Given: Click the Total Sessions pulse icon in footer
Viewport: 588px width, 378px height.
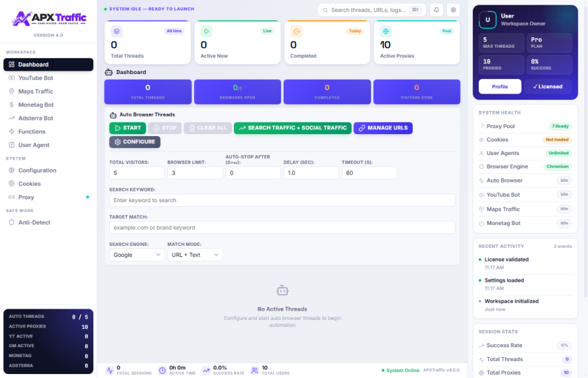Looking at the screenshot, I should 110,371.
